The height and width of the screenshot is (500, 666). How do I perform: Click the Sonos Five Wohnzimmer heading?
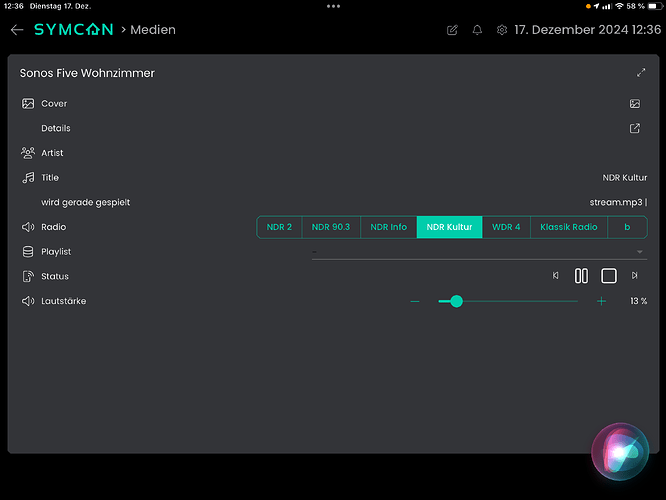(87, 73)
